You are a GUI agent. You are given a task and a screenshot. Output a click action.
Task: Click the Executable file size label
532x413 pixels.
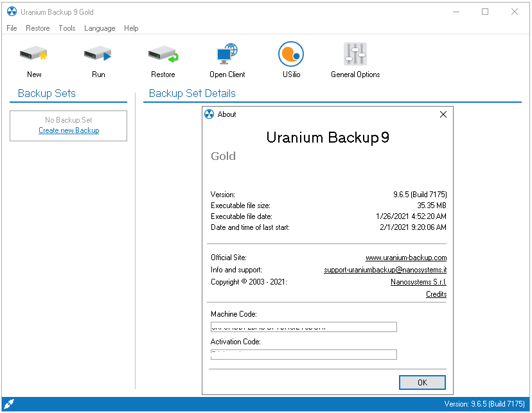click(x=240, y=206)
